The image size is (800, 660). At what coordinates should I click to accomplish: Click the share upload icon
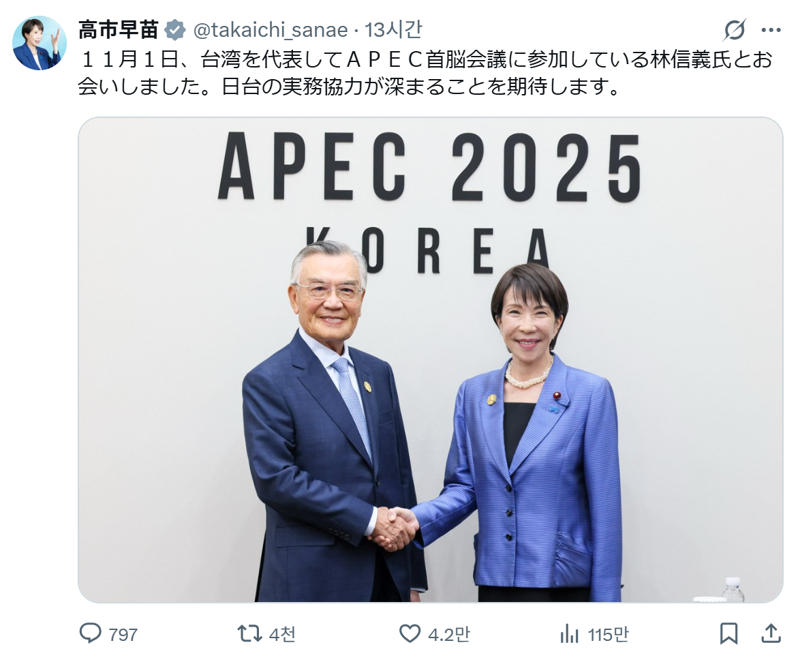coord(771,633)
